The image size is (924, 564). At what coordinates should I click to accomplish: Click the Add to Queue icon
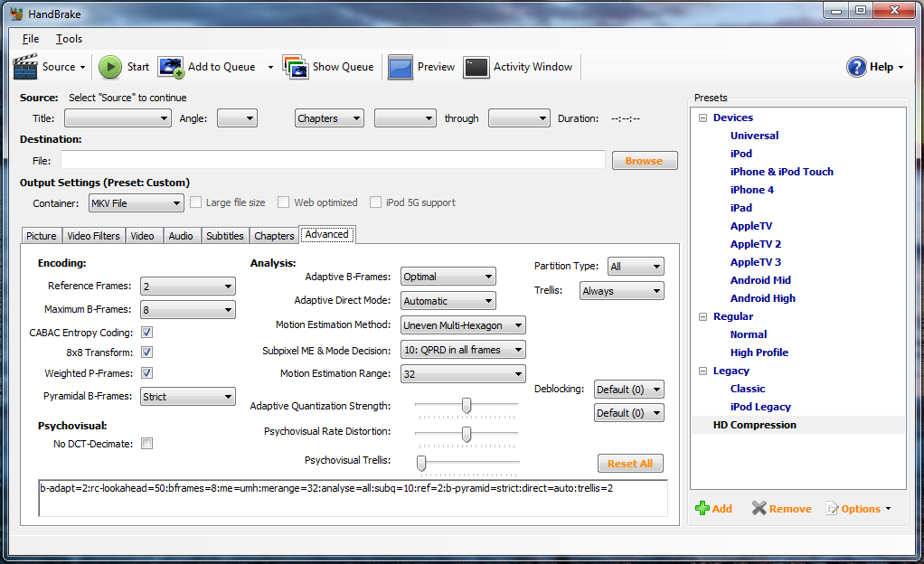pos(172,67)
